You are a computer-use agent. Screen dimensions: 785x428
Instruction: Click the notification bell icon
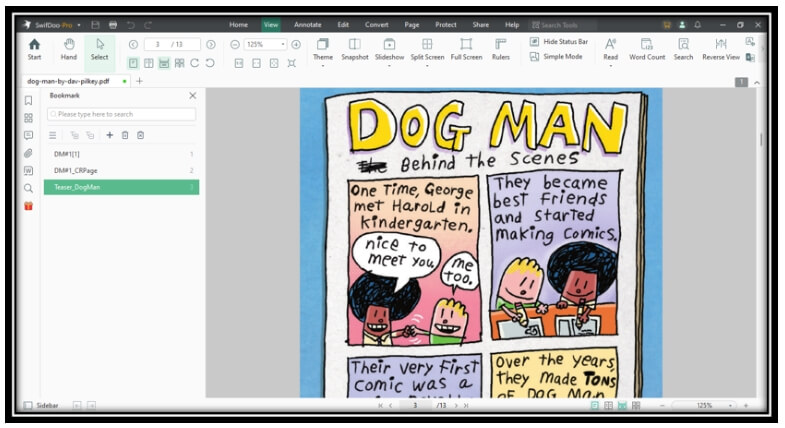697,25
